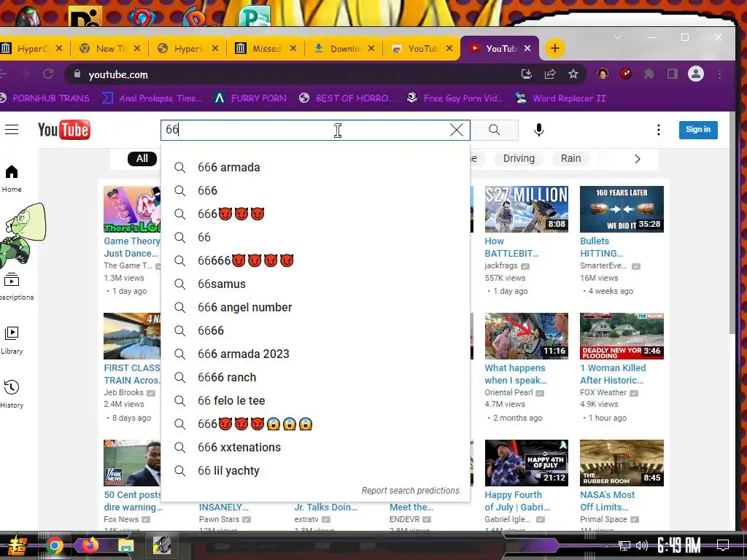Viewport: 747px width, 560px height.
Task: Open Subscriptions in the sidebar
Action: [x=13, y=286]
